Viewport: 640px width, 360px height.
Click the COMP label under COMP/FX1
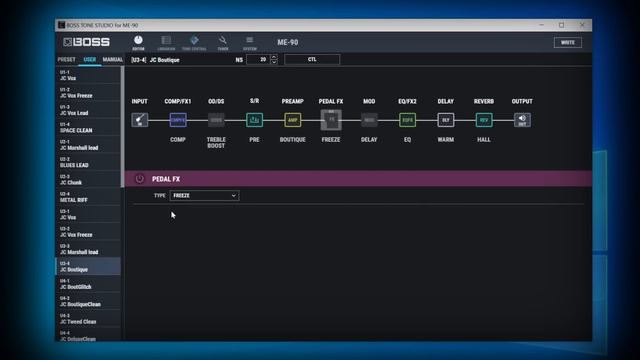(x=178, y=140)
